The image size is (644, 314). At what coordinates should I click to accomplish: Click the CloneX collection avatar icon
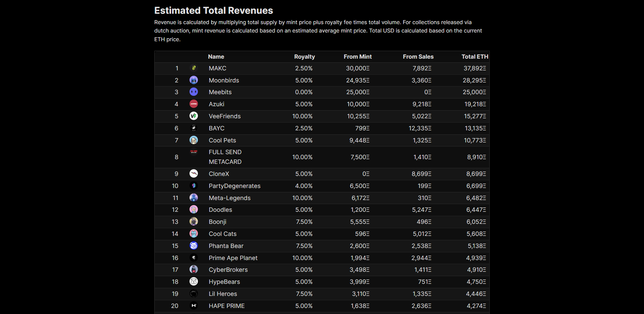(194, 174)
